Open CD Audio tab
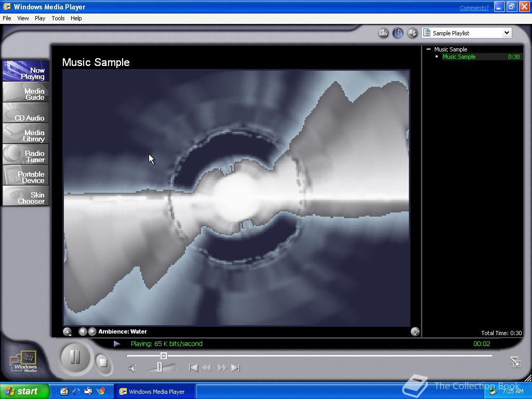This screenshot has width=532, height=399. pos(26,113)
